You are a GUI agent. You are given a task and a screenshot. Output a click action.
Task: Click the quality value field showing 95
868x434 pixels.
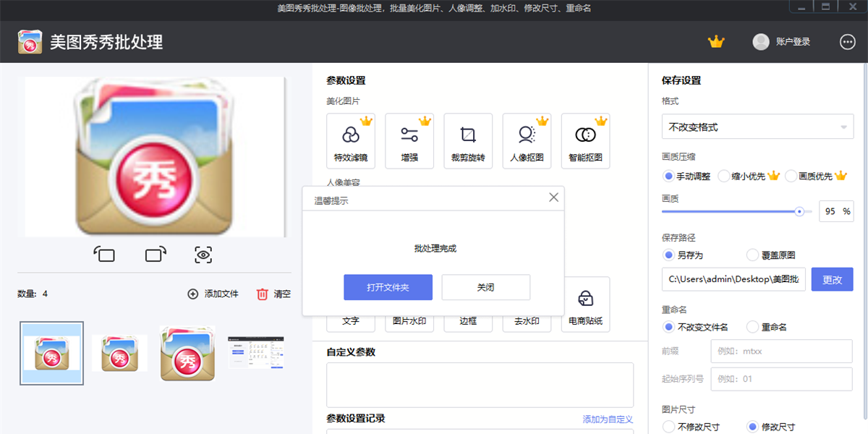(x=836, y=211)
